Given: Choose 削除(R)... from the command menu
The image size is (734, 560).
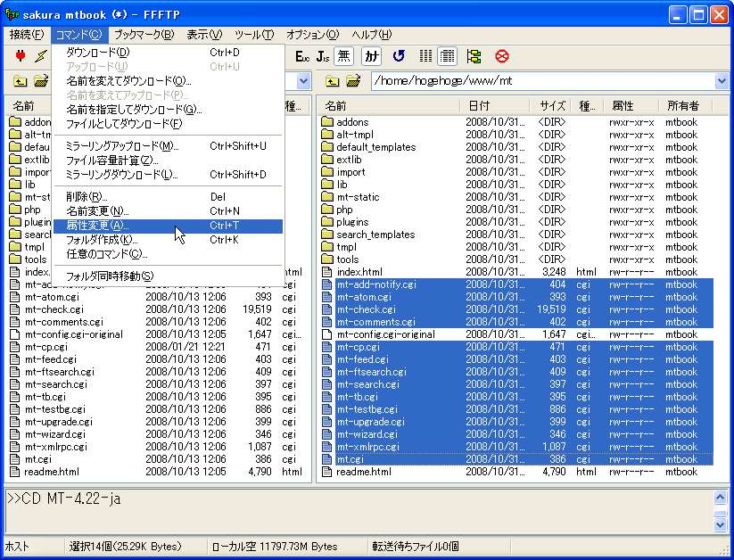Looking at the screenshot, I should (168, 197).
